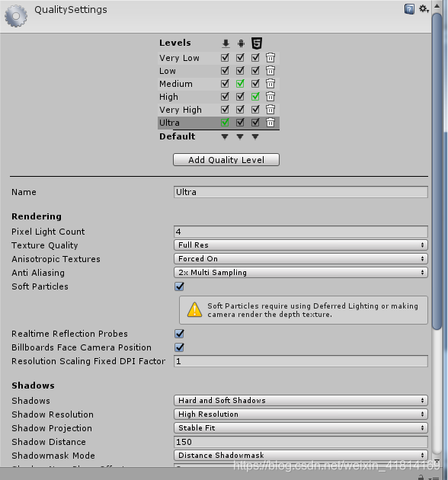This screenshot has height=480, width=448.
Task: Select the Medium quality level row
Action: pos(219,84)
